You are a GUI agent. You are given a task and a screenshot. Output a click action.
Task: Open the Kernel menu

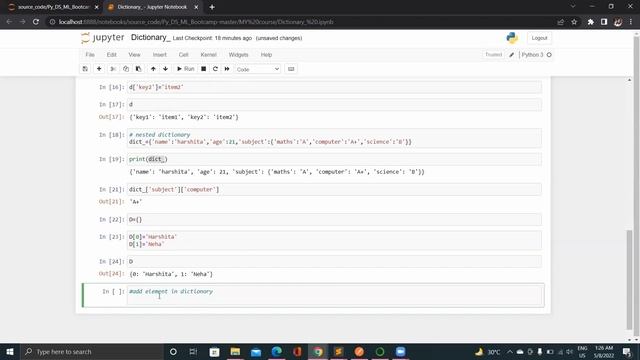(x=209, y=55)
